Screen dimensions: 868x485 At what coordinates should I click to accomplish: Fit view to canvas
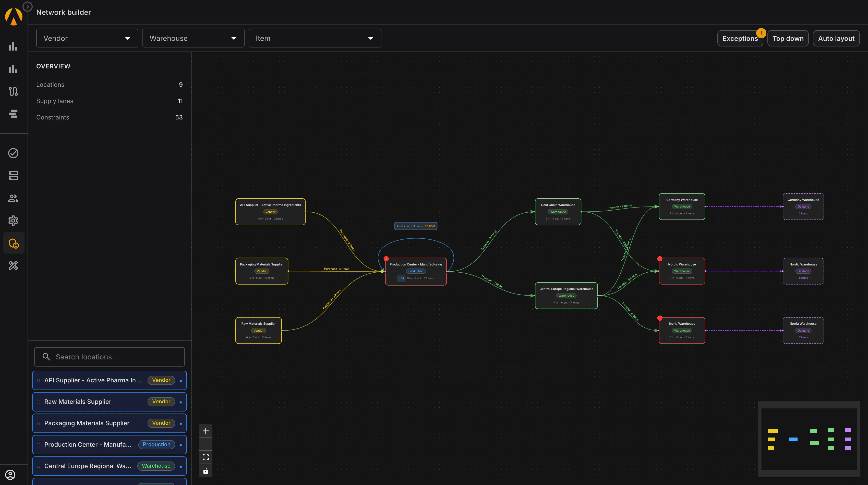point(206,457)
